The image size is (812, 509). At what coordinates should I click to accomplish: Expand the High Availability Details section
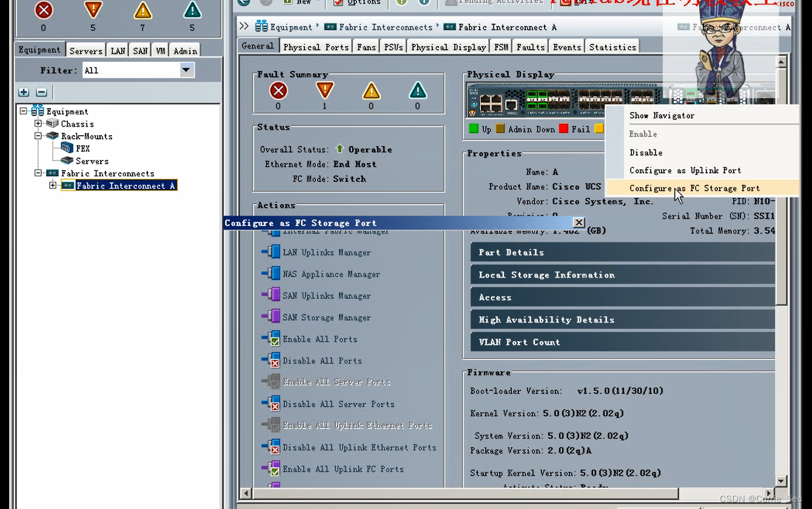coord(623,319)
